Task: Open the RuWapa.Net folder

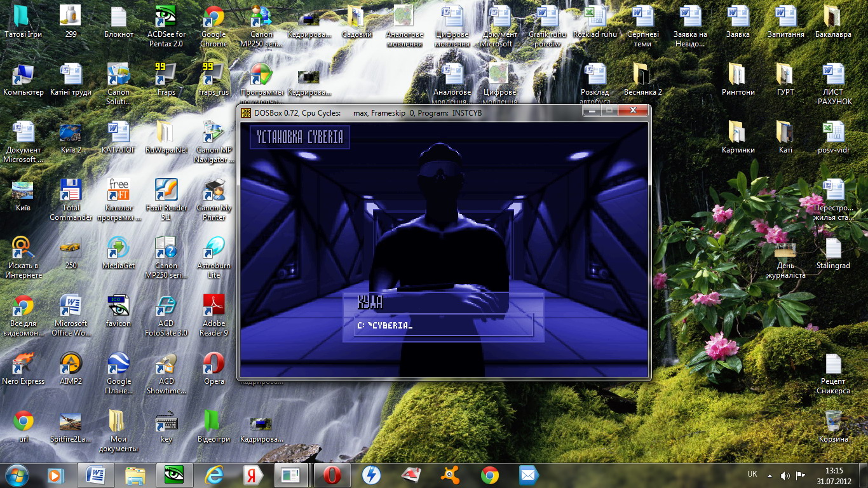Action: coord(166,137)
